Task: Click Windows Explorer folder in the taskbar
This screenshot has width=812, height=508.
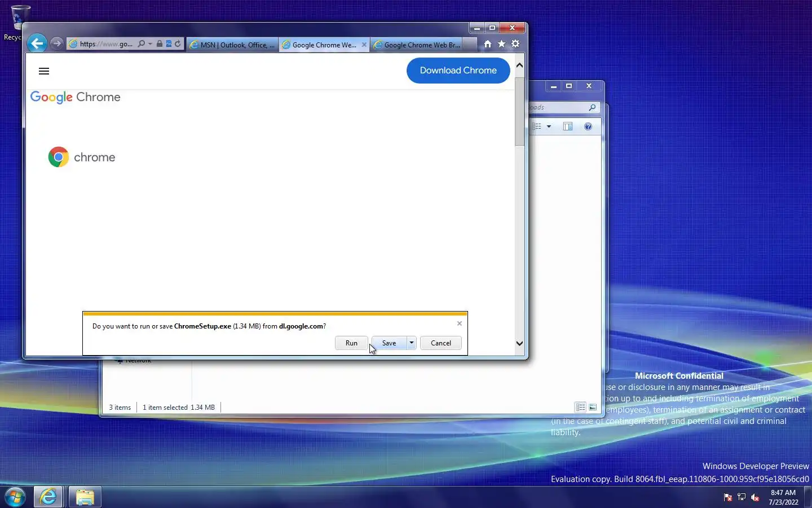Action: pos(85,497)
